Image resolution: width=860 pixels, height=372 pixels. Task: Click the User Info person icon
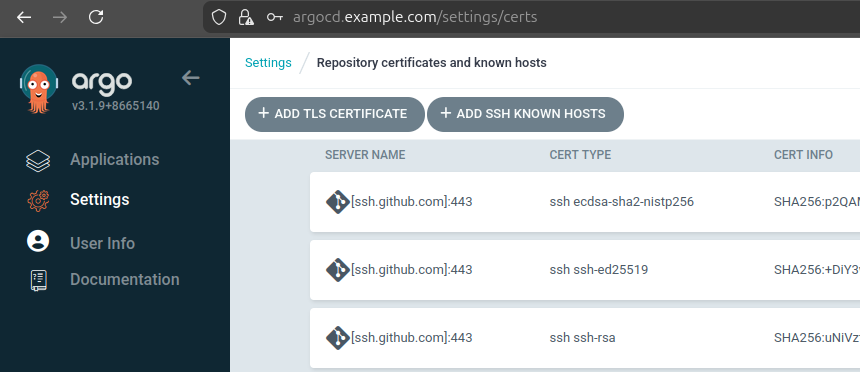[38, 241]
